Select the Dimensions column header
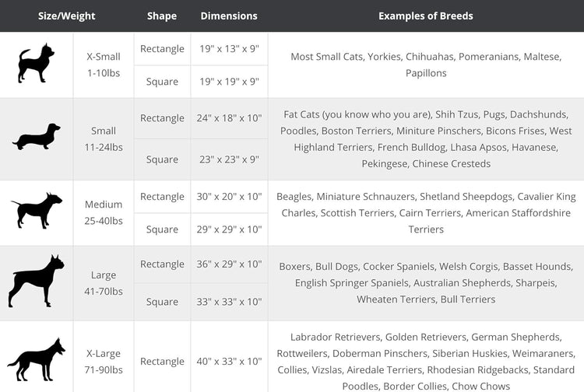 coord(229,16)
